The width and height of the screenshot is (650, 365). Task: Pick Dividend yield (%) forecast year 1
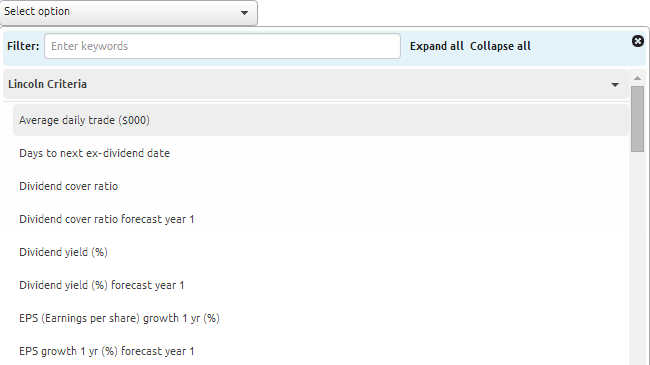(x=320, y=285)
